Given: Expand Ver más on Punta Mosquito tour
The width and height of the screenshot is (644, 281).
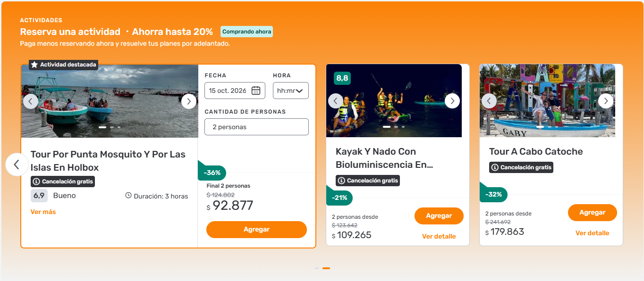Looking at the screenshot, I should point(43,212).
